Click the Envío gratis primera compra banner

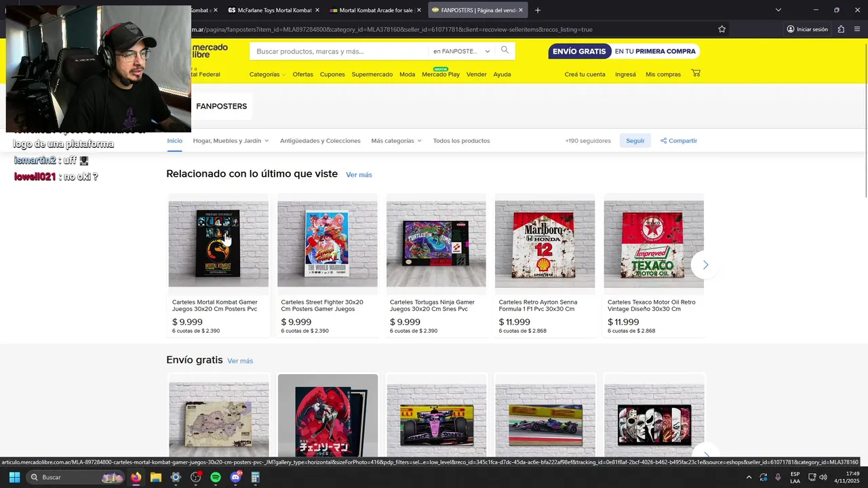(623, 52)
